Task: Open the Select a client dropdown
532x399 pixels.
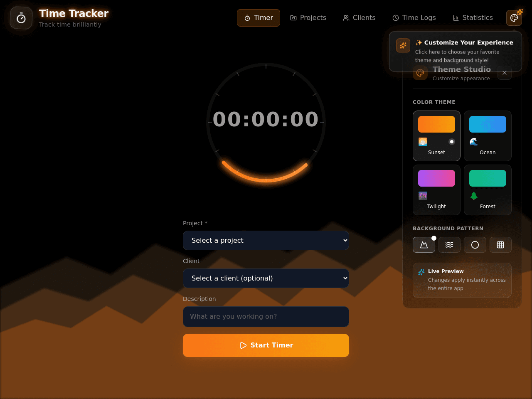Action: tap(266, 278)
